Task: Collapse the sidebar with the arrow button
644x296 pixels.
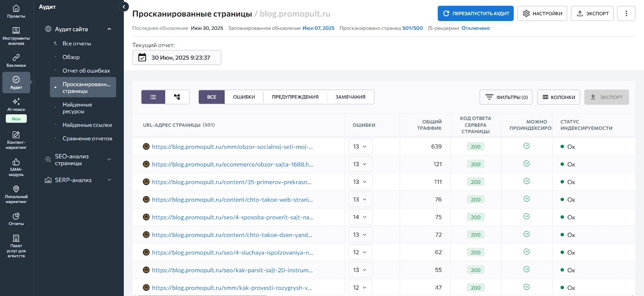Action: tap(124, 7)
